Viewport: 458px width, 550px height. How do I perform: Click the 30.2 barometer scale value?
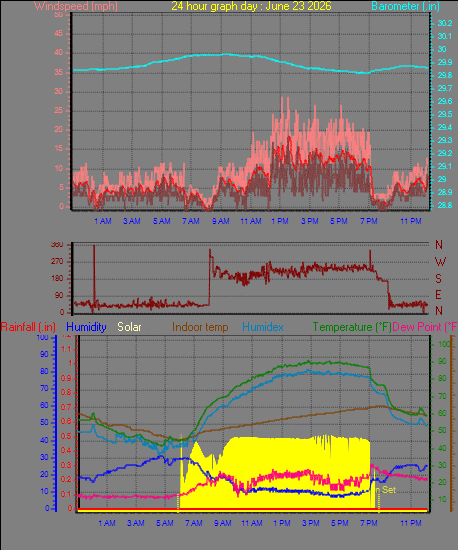point(445,23)
